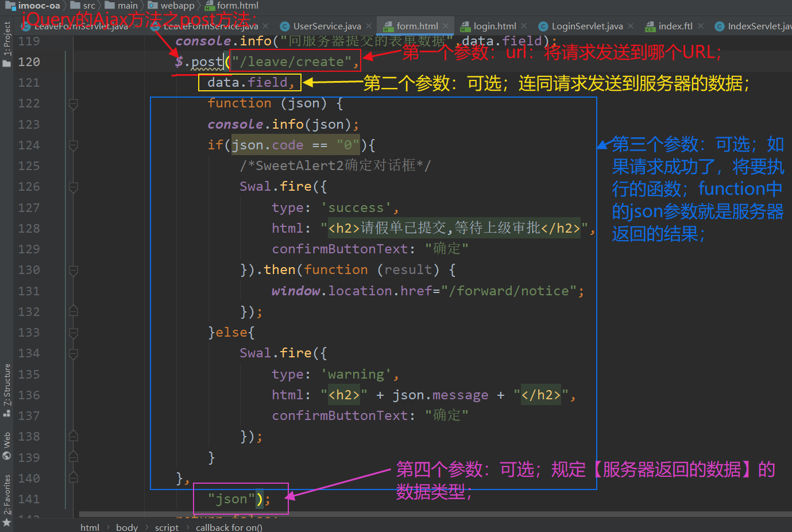Click the webapp folder icon in navigation bar
The width and height of the screenshot is (792, 532).
coord(154,5)
